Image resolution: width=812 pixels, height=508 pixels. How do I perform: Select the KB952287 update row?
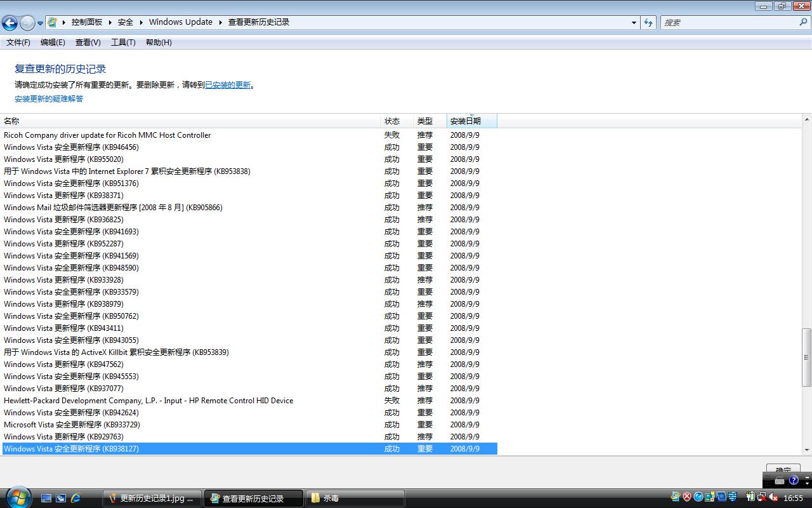pyautogui.click(x=249, y=244)
